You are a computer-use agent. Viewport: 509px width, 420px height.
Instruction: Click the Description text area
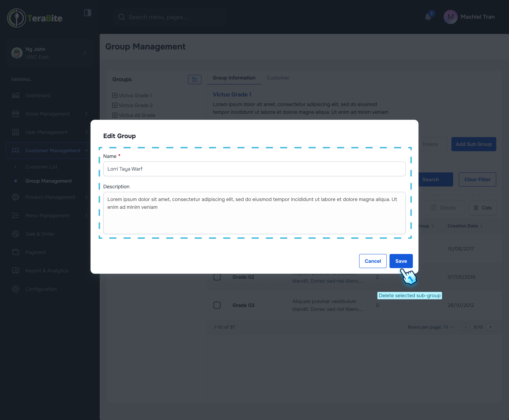coord(254,213)
